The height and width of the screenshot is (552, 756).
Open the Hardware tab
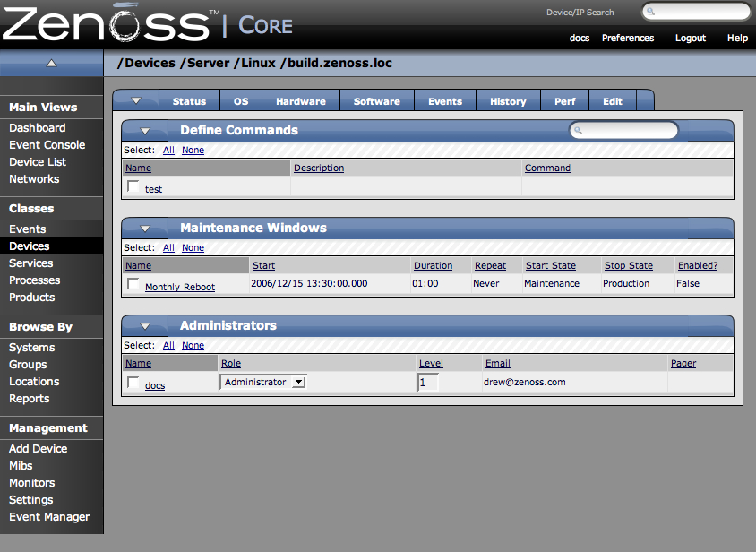pos(301,101)
